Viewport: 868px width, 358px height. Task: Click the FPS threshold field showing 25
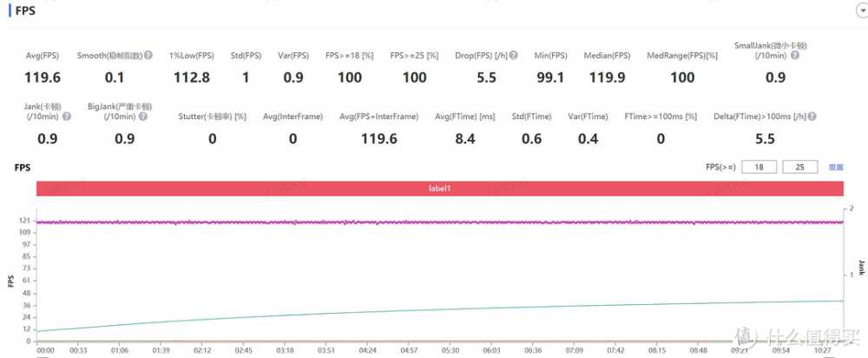point(799,166)
